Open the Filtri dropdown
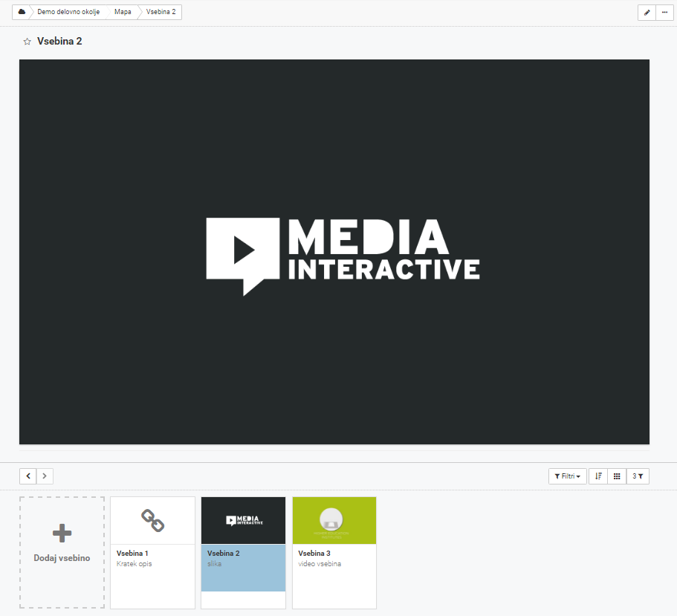Screen dimensions: 677x616 [567, 476]
